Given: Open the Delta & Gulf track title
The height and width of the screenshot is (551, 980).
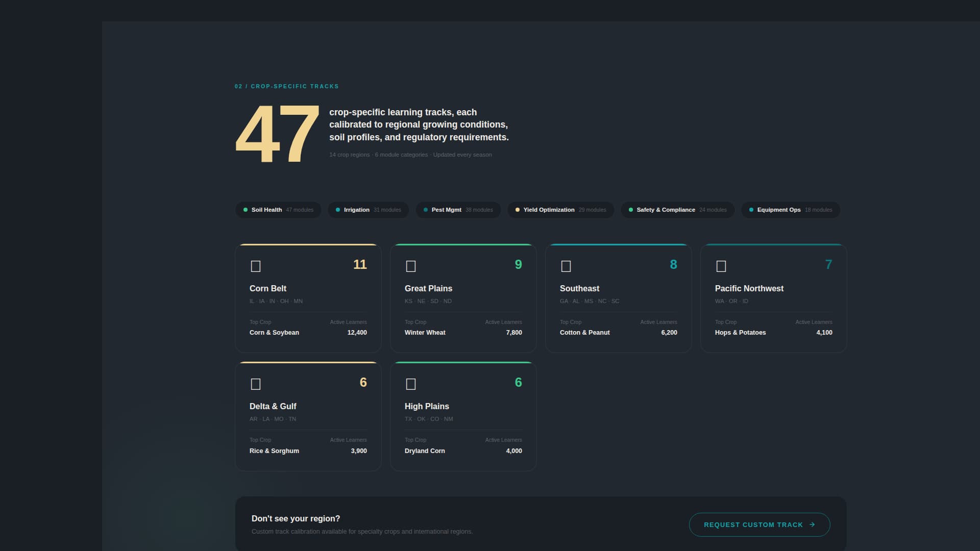Looking at the screenshot, I should point(273,406).
